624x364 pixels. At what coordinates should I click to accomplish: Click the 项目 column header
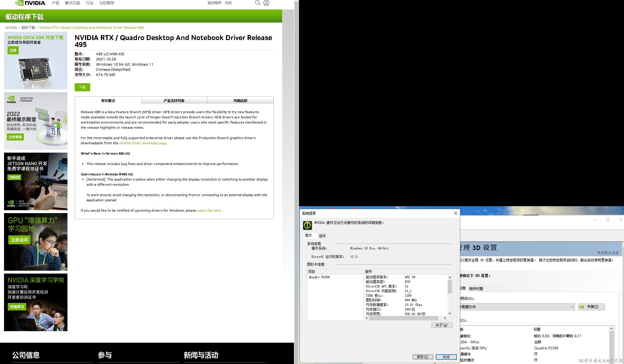point(335,272)
